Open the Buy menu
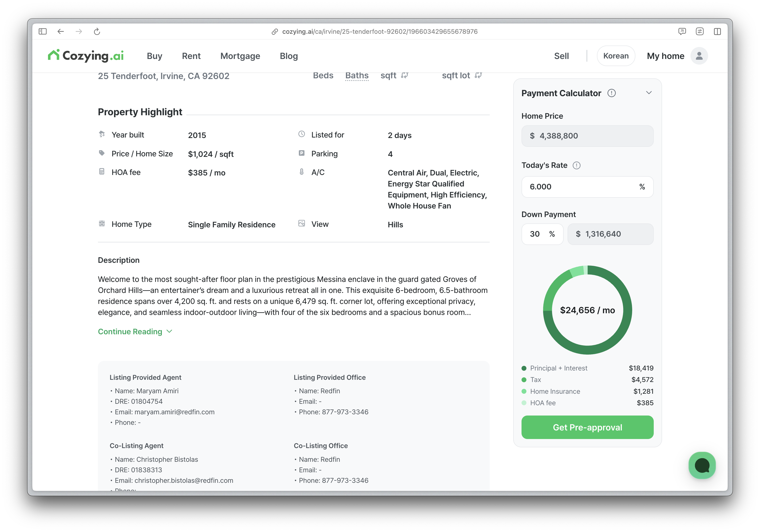 click(154, 56)
